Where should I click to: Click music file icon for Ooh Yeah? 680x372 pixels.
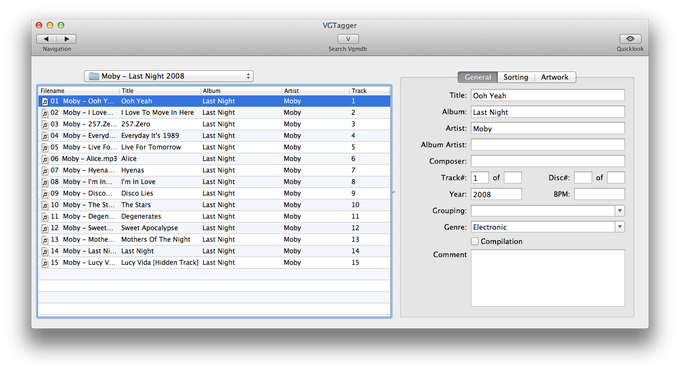(x=45, y=101)
